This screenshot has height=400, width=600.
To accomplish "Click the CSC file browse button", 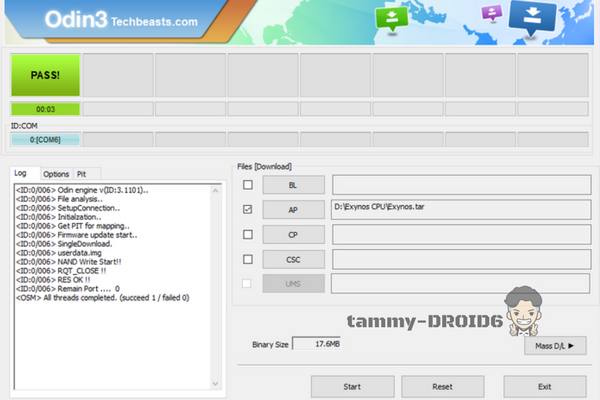I will [293, 260].
